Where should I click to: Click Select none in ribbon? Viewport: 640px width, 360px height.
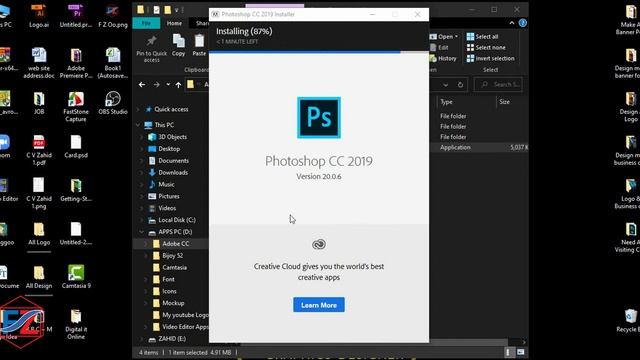[486, 47]
